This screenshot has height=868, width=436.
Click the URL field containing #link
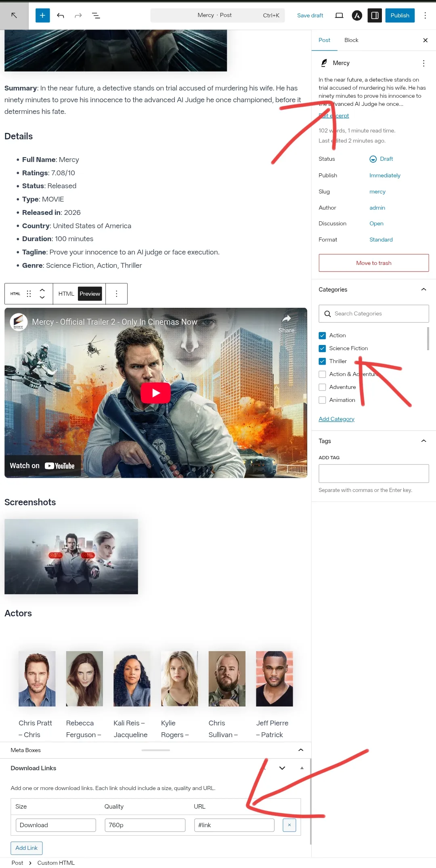point(234,825)
